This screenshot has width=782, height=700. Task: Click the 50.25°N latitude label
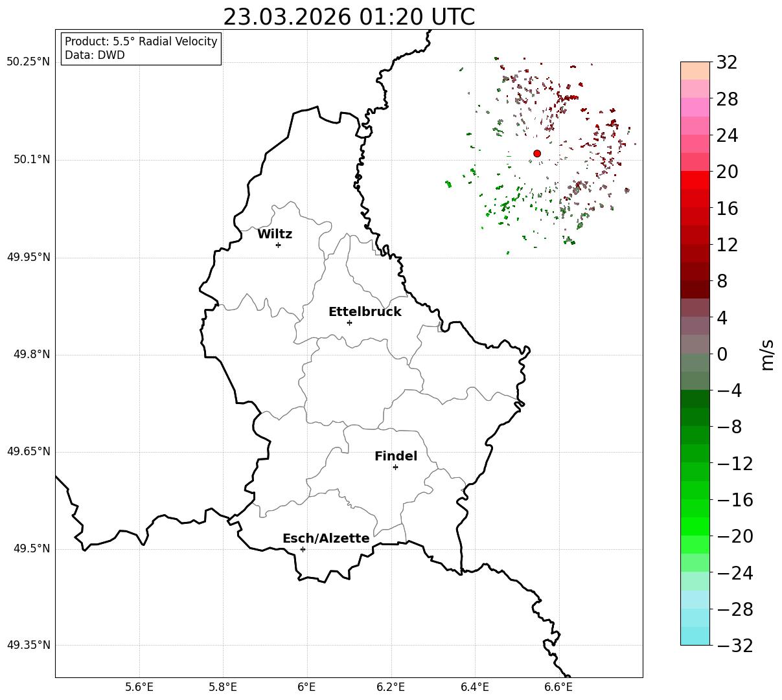click(29, 62)
